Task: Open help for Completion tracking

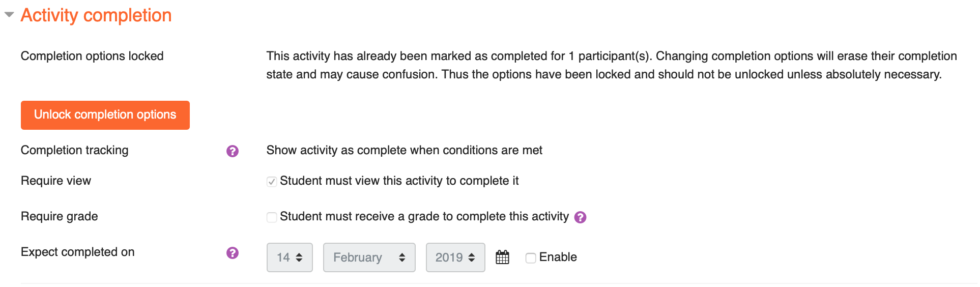Action: click(233, 151)
